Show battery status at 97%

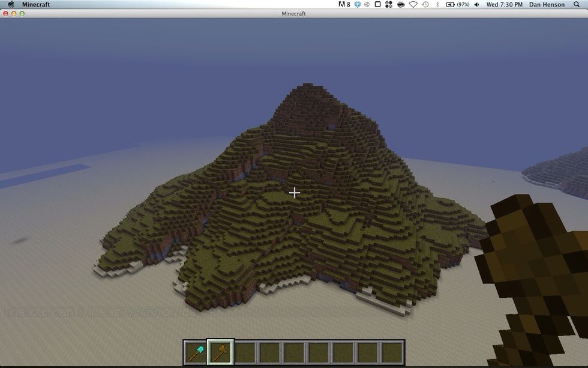point(458,4)
